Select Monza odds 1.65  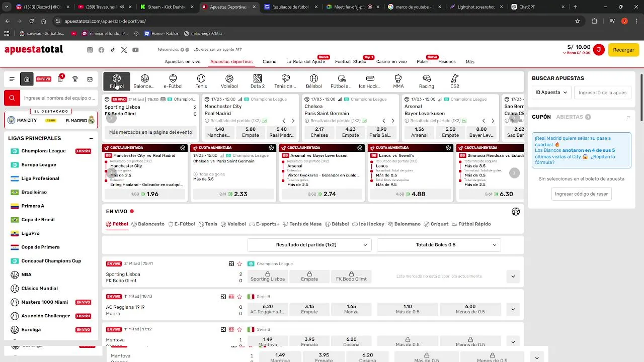[351, 309]
